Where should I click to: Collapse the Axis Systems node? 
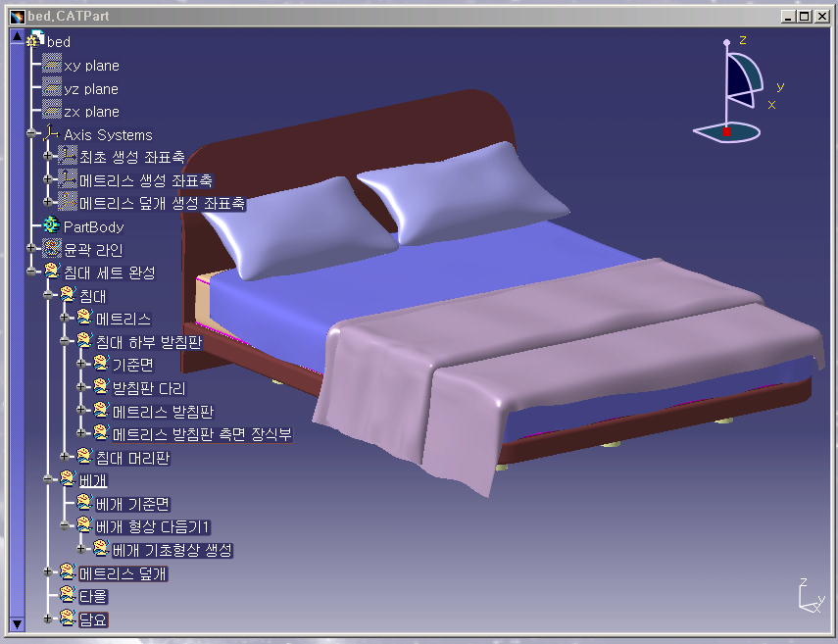point(32,134)
